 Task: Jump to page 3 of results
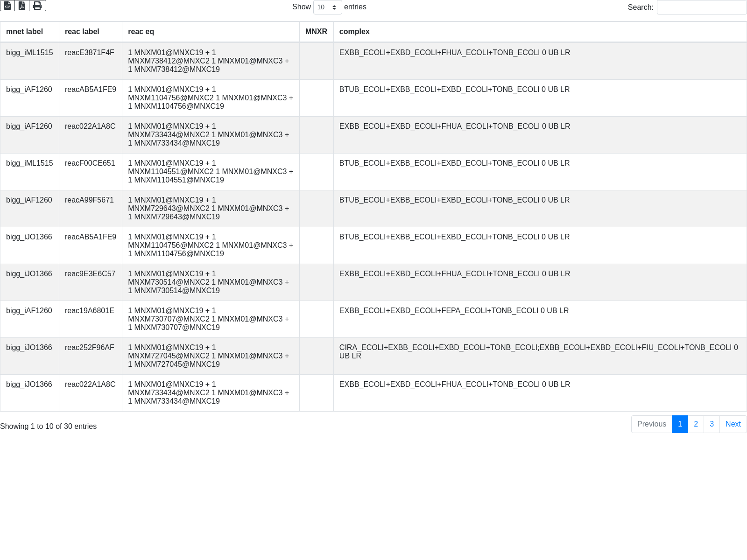(712, 424)
